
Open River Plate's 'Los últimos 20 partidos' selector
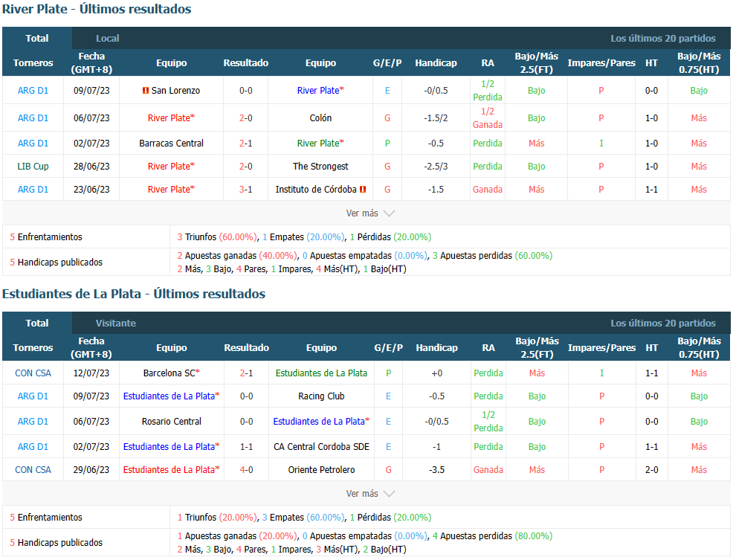[x=663, y=39]
